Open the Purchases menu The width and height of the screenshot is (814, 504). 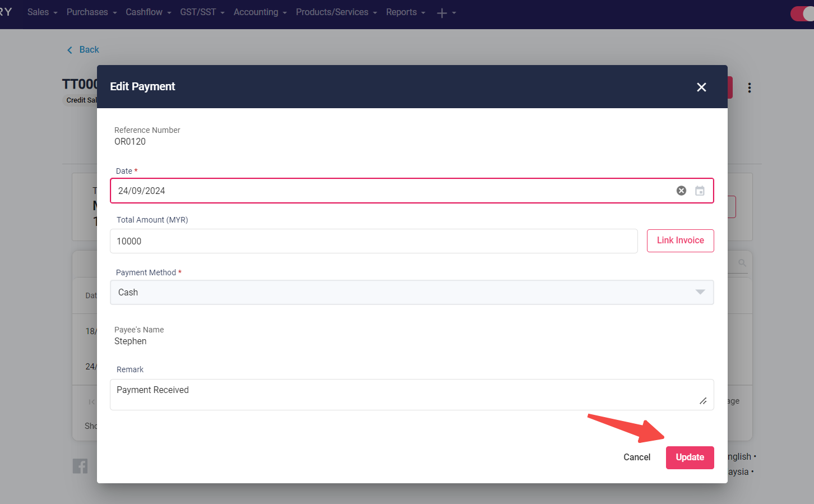[x=91, y=12]
